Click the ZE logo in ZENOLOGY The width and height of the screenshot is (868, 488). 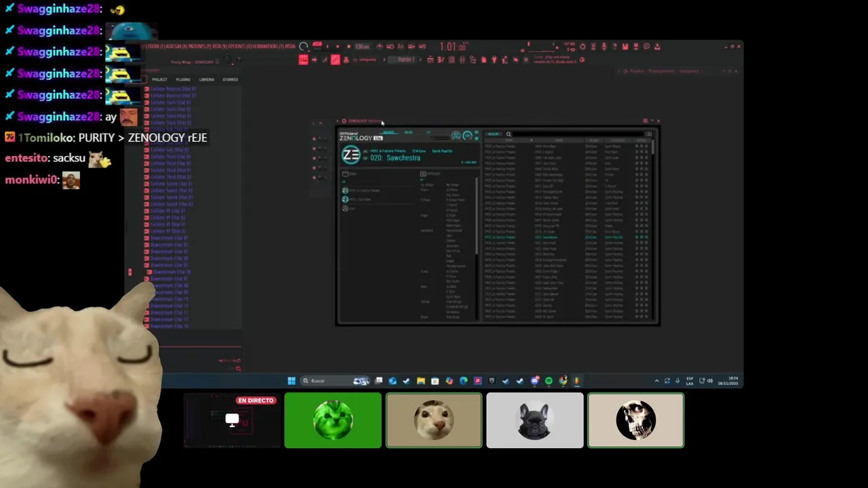tap(351, 155)
